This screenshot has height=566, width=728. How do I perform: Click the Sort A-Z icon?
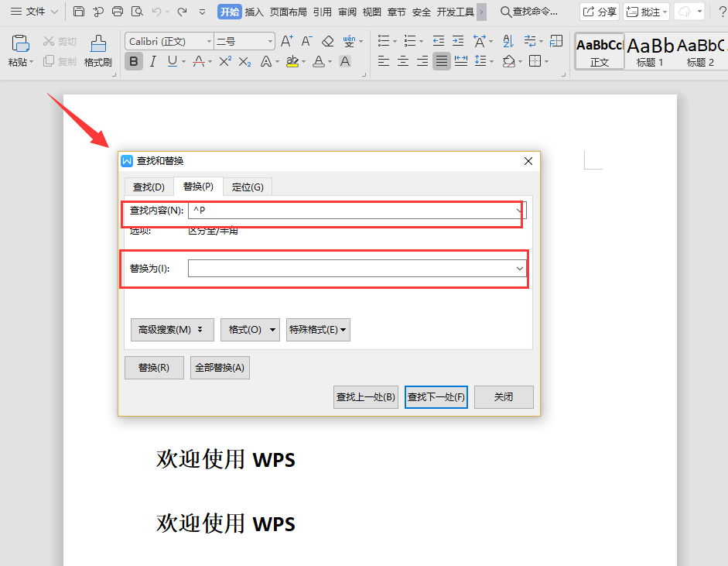pyautogui.click(x=508, y=41)
